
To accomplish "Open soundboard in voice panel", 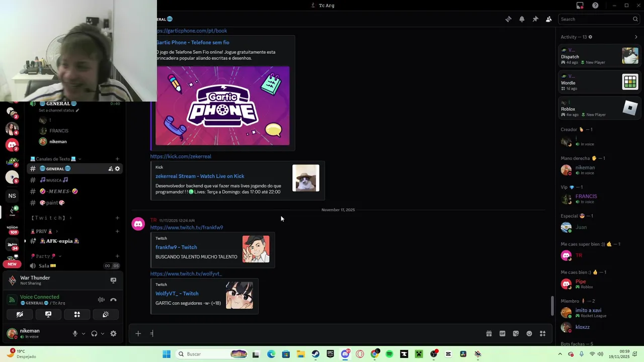I will click(106, 314).
